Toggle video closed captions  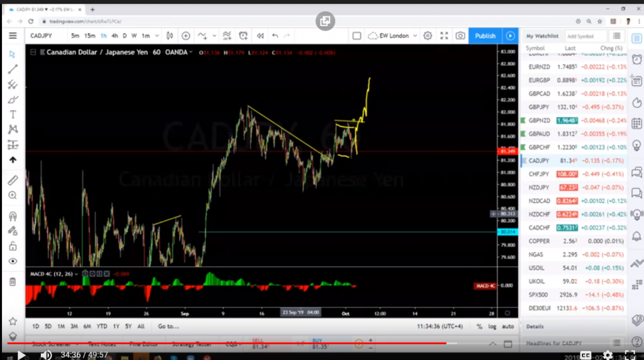pos(586,355)
